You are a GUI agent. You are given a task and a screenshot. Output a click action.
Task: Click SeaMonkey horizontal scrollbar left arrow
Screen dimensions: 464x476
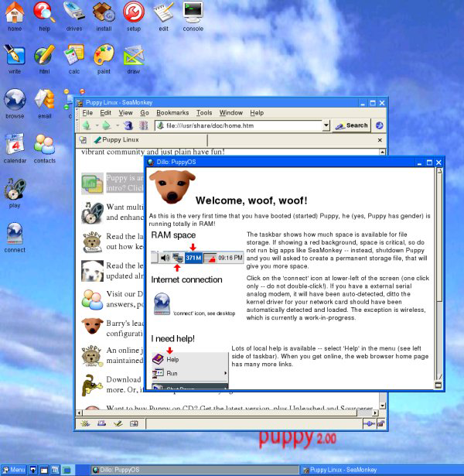click(x=79, y=413)
